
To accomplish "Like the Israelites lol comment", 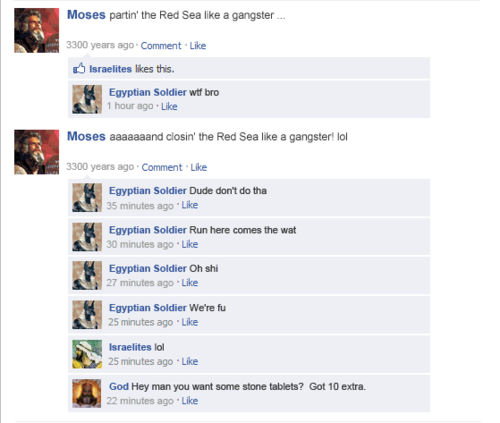I will click(190, 361).
